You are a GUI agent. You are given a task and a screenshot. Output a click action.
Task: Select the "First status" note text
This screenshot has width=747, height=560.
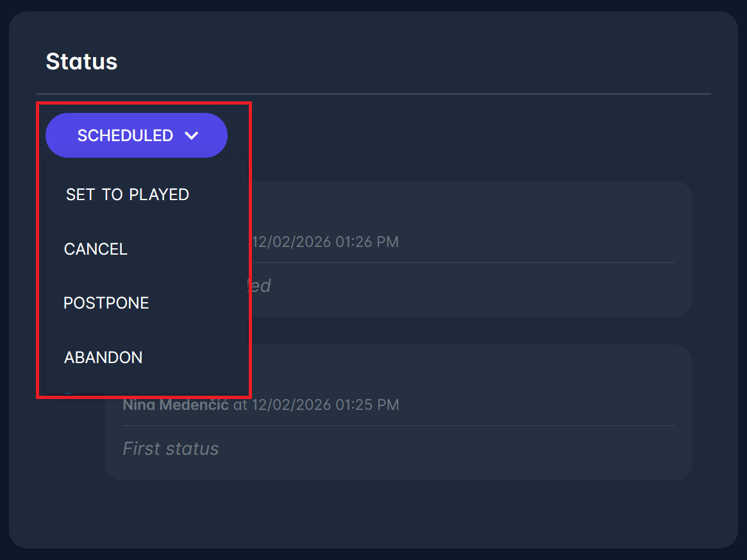[171, 448]
